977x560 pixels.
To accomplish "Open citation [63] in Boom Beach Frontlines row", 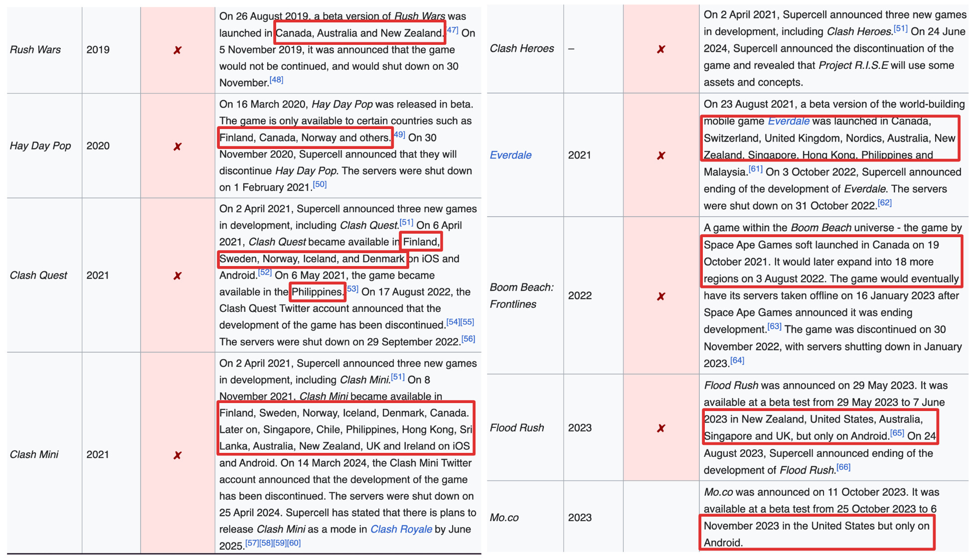I will click(x=774, y=326).
